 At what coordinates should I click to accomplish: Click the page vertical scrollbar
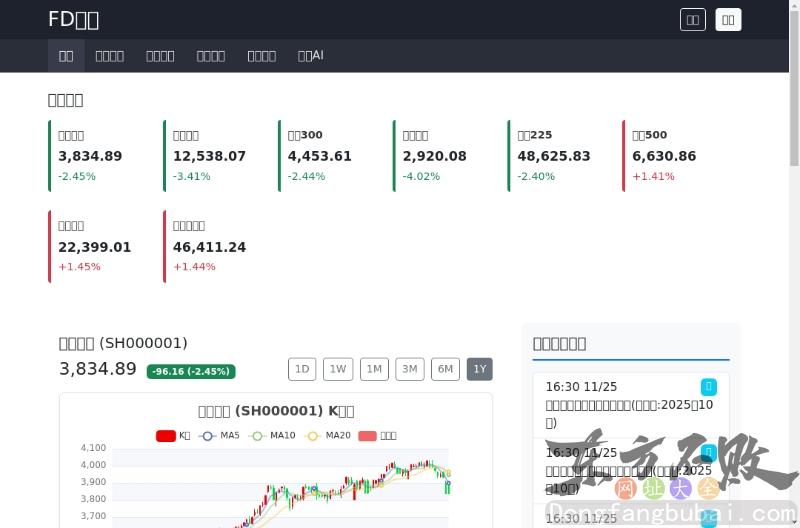click(794, 100)
